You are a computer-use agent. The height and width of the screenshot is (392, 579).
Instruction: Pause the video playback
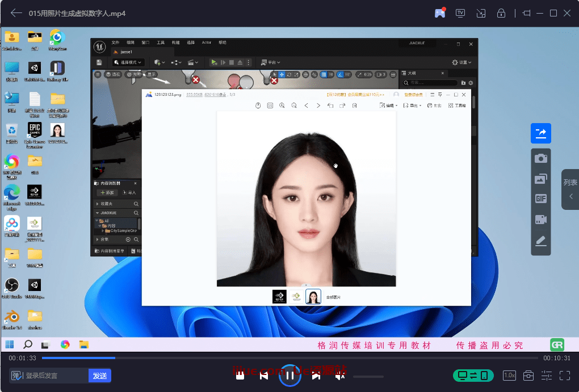(x=289, y=376)
